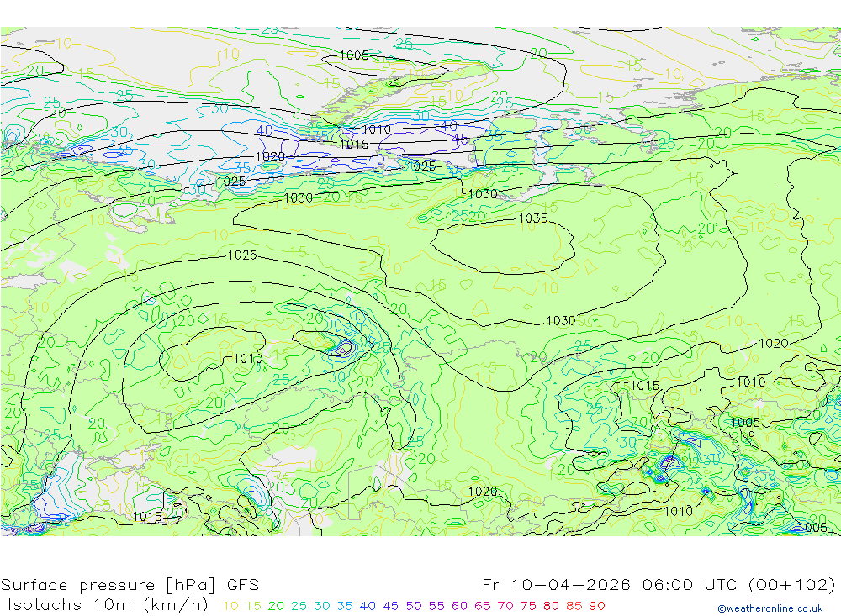The width and height of the screenshot is (841, 616).
Task: Select the yellow 10 km/h legend value
Action: [230, 606]
